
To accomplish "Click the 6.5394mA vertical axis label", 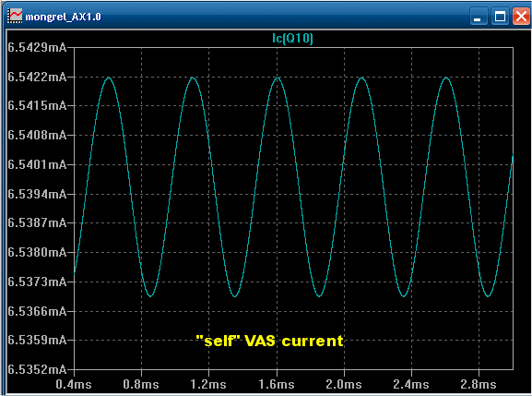I will coord(37,194).
